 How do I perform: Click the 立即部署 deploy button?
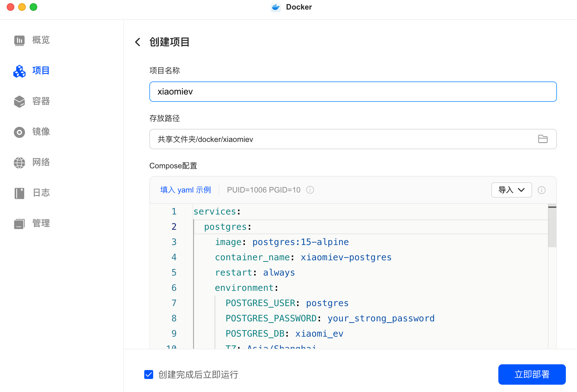point(532,374)
